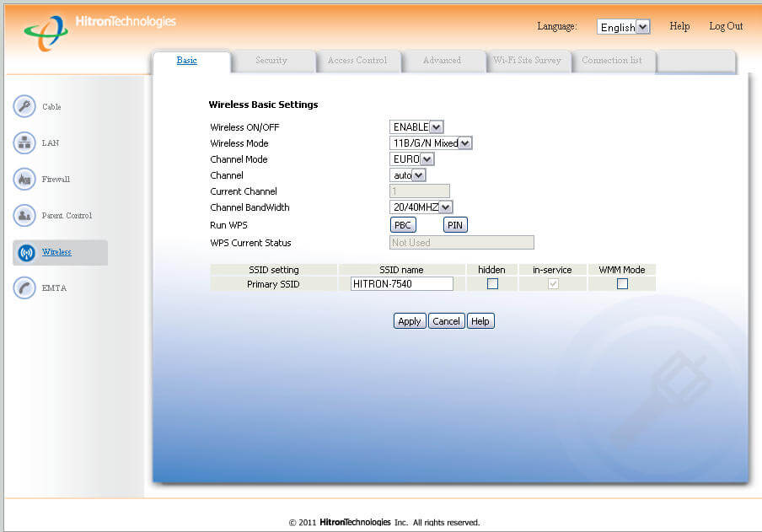Open the Access Control tab

[357, 61]
